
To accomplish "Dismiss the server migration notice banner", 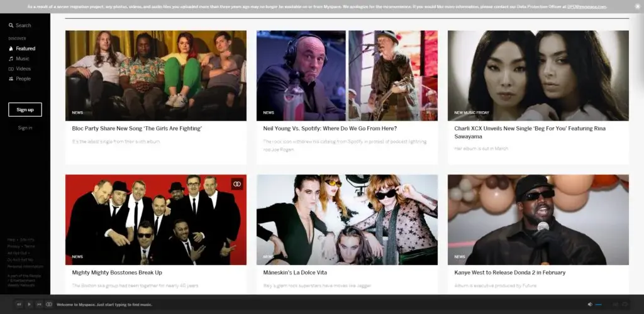I will 637,6.
